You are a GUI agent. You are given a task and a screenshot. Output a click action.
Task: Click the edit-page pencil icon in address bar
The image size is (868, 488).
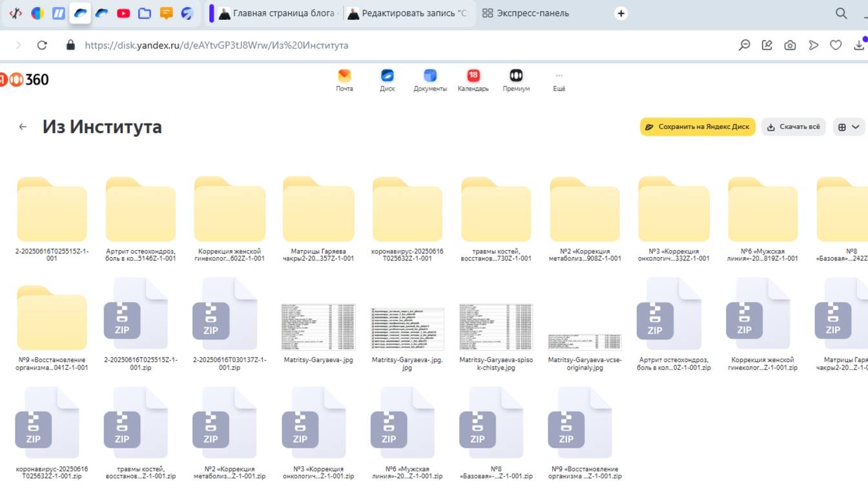click(x=767, y=45)
